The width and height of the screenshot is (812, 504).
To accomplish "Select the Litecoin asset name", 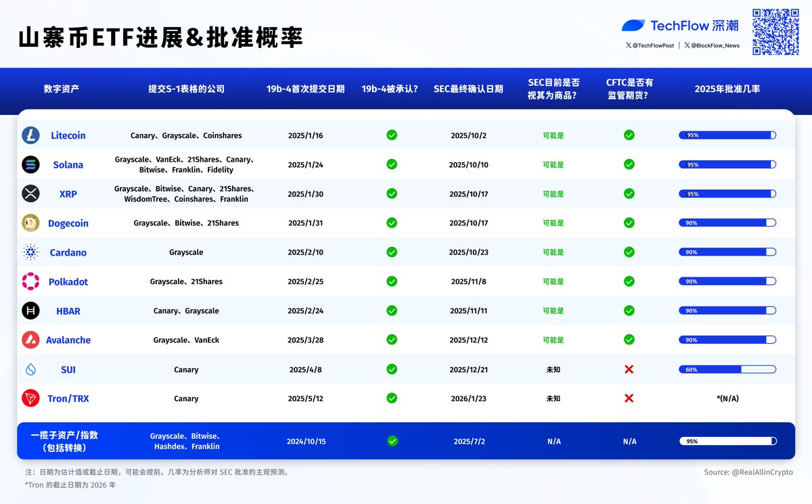I will (68, 135).
